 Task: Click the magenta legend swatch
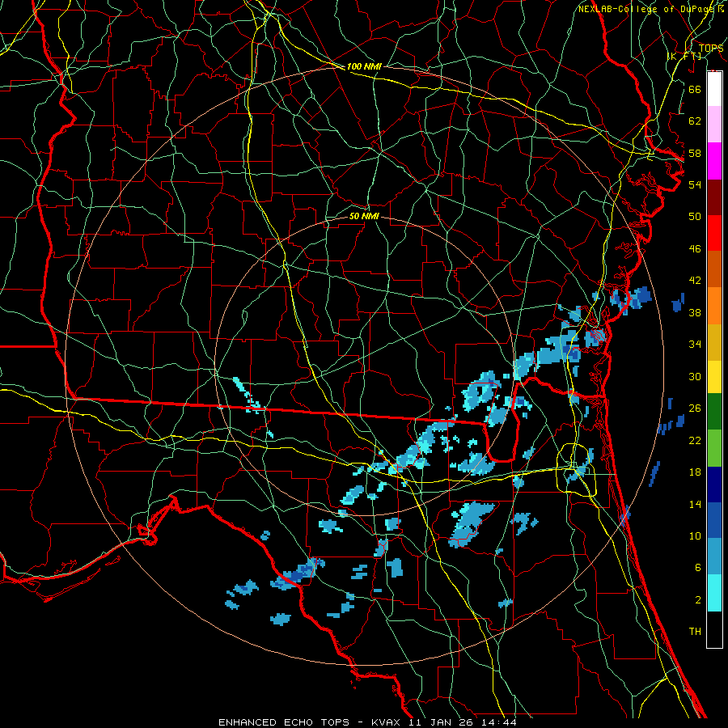pyautogui.click(x=714, y=161)
